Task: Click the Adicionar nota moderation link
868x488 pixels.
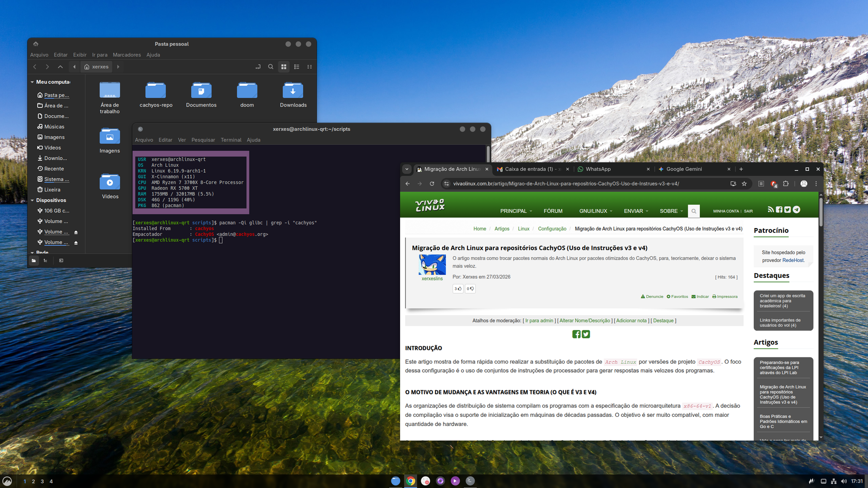Action: point(631,320)
